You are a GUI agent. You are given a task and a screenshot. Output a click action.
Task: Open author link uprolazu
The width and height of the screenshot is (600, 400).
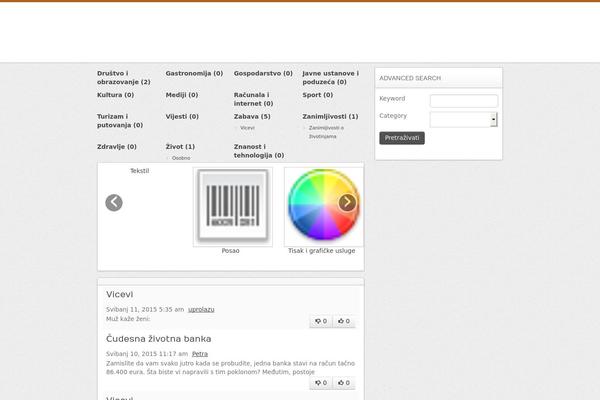(x=201, y=309)
